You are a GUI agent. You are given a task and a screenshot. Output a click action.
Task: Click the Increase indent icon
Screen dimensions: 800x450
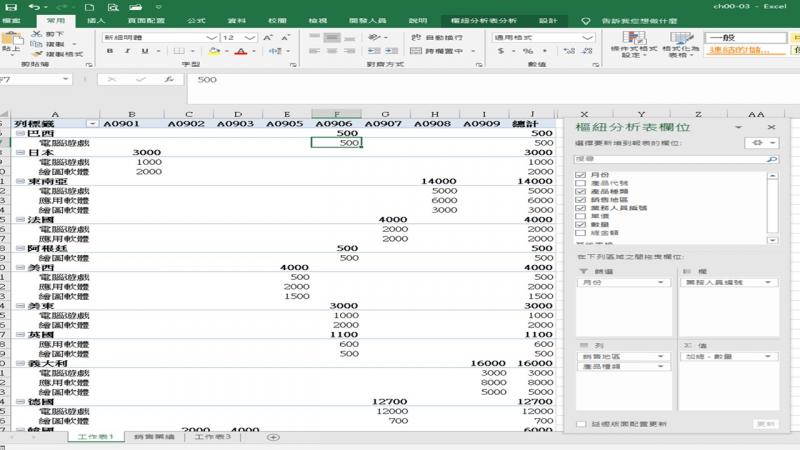391,51
